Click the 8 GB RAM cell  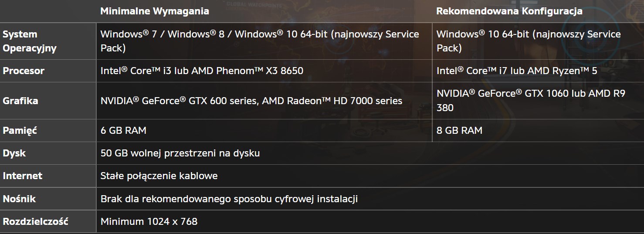(x=459, y=130)
